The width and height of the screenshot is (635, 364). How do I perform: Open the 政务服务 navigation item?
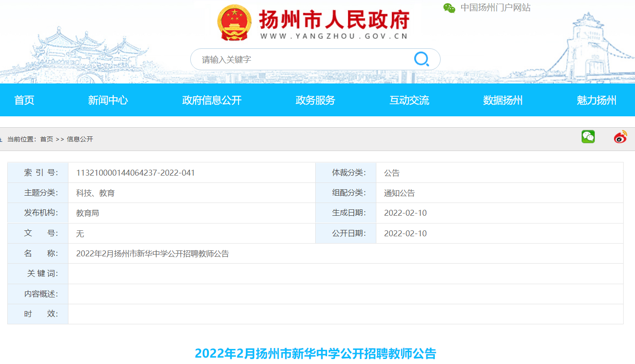click(x=315, y=100)
